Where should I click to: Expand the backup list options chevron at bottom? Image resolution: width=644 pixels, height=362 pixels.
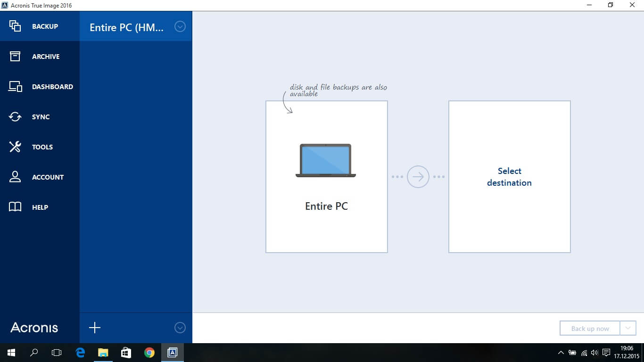coord(180,328)
